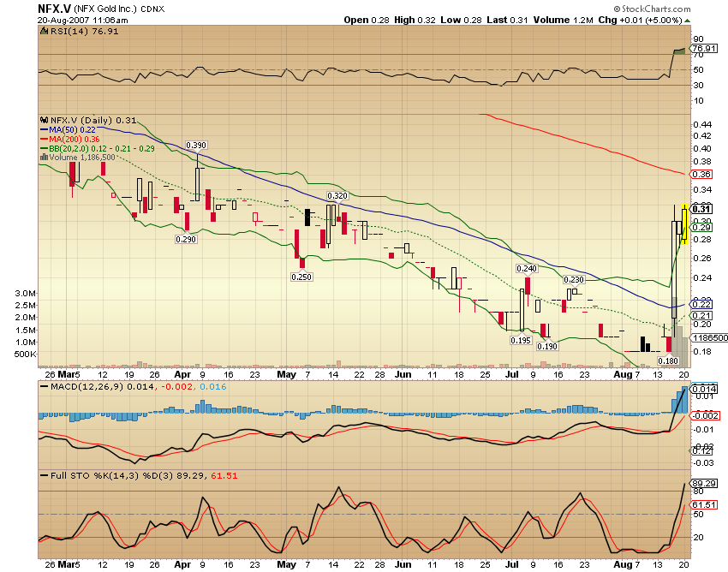Select the blue MA(50) legend line swatch
728x572 pixels.
pos(45,130)
